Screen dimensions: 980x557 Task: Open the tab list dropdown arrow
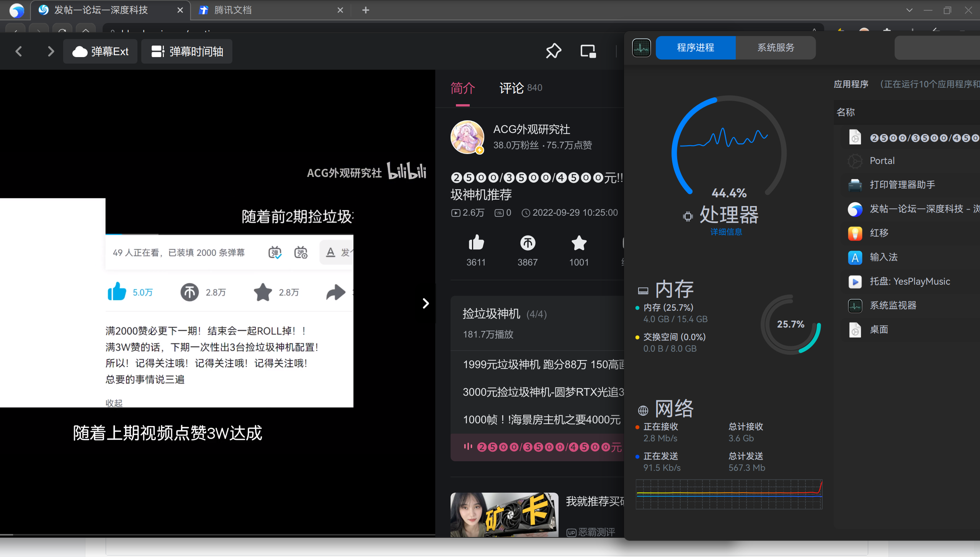click(909, 10)
